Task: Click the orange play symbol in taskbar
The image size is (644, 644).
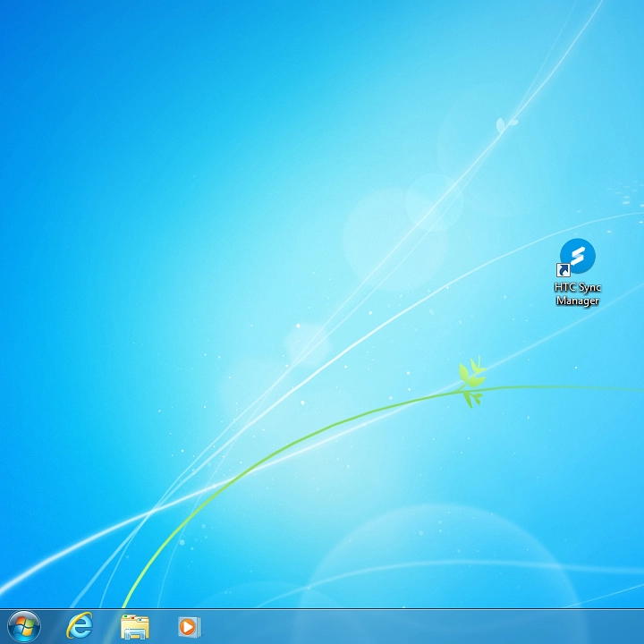Action: 188,627
